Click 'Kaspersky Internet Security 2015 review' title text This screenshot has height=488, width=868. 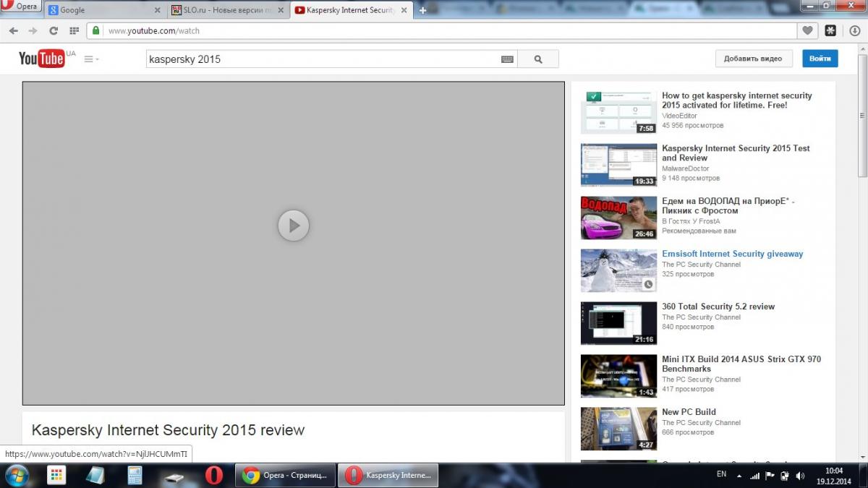tap(168, 430)
